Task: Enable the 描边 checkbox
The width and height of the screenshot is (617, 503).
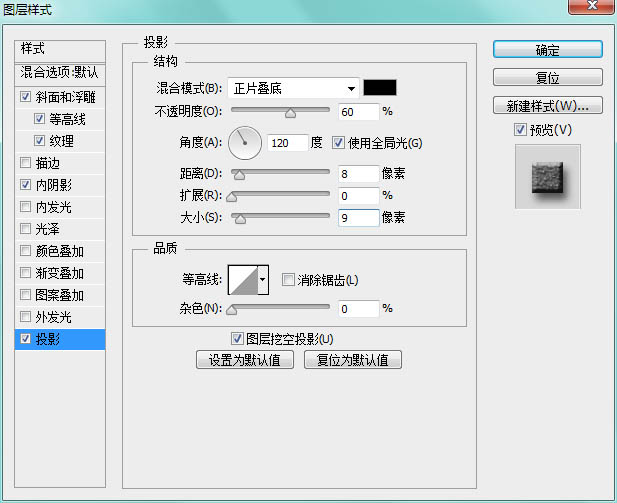Action: [x=26, y=162]
